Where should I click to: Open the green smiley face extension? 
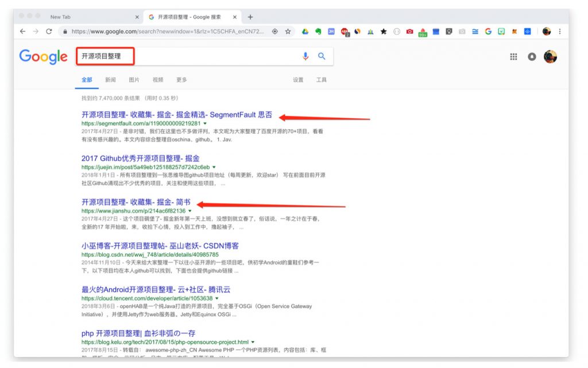click(x=501, y=32)
